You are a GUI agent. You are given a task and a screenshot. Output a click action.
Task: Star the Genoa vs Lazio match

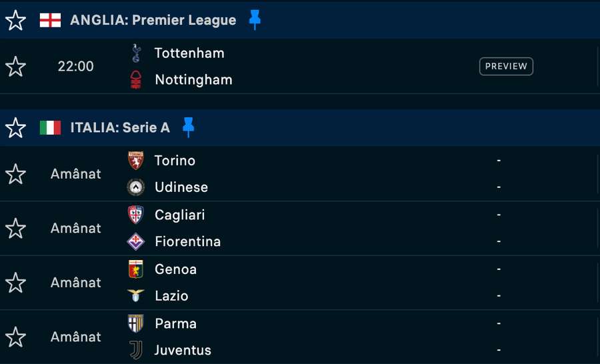coord(15,283)
